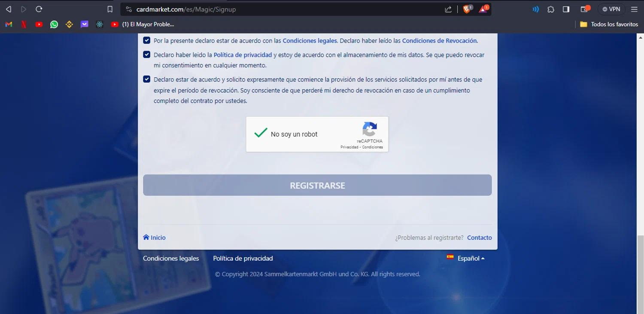This screenshot has width=644, height=314.
Task: Click the scrollbar up arrow
Action: click(640, 37)
